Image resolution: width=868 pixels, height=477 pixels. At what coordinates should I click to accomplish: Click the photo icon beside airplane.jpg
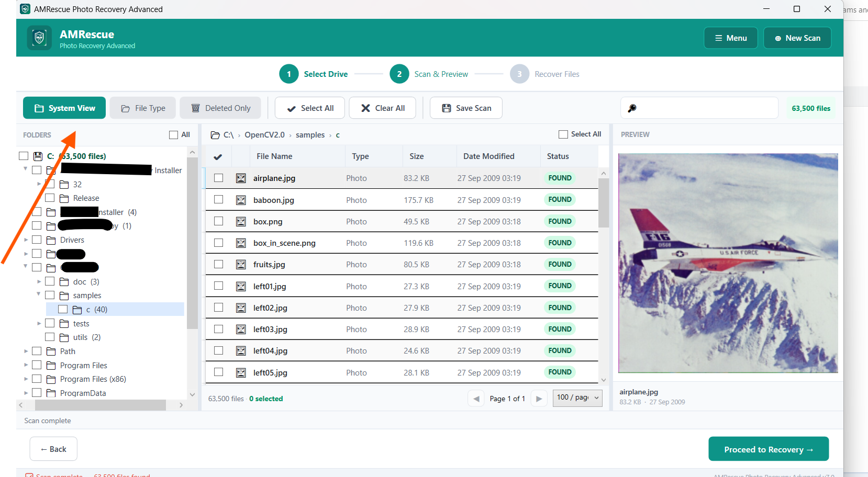pyautogui.click(x=241, y=178)
